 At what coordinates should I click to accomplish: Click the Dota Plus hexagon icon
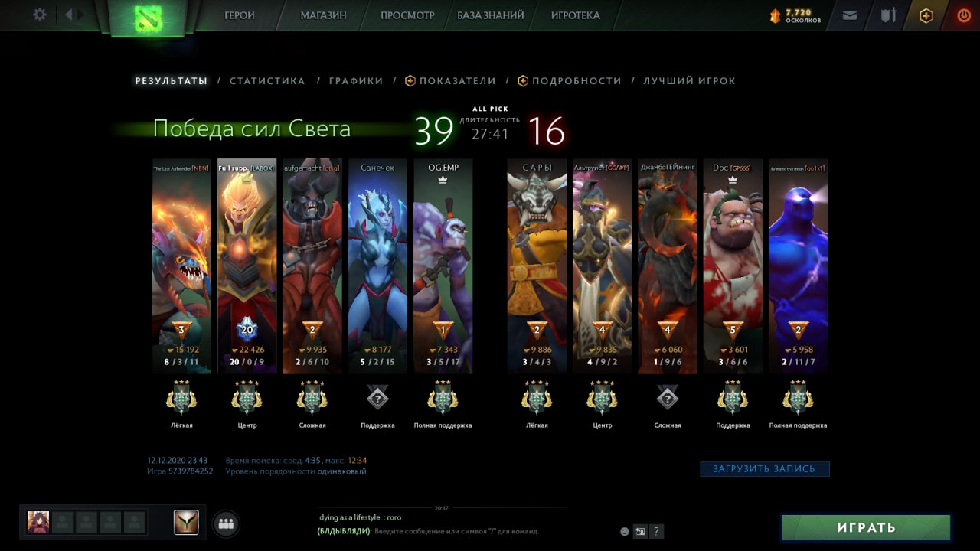pos(926,15)
